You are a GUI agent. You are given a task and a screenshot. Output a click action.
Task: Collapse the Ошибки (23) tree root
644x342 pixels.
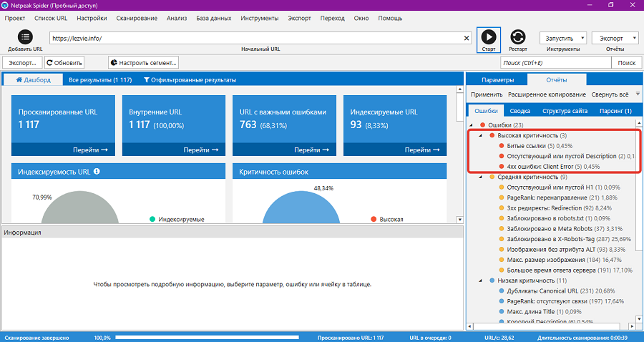pos(471,125)
